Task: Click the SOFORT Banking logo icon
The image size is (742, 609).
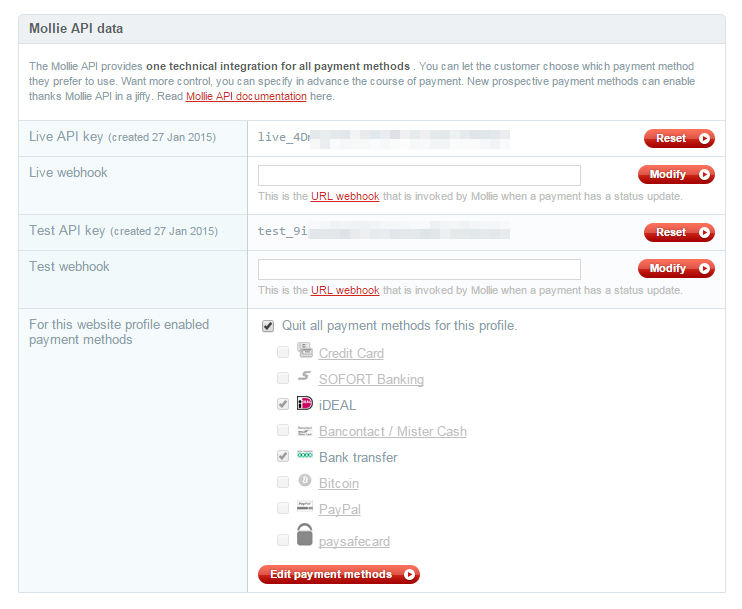Action: [305, 376]
